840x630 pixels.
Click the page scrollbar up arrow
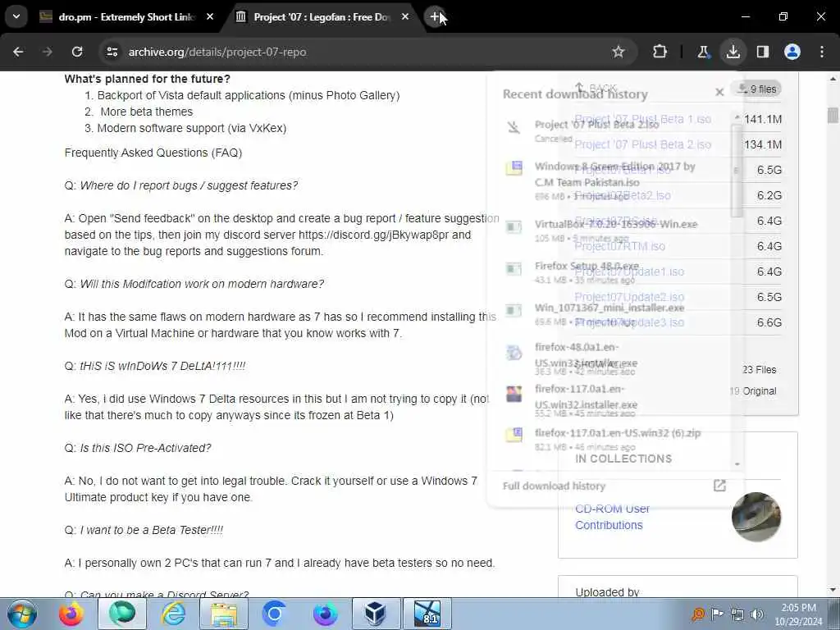[x=833, y=79]
